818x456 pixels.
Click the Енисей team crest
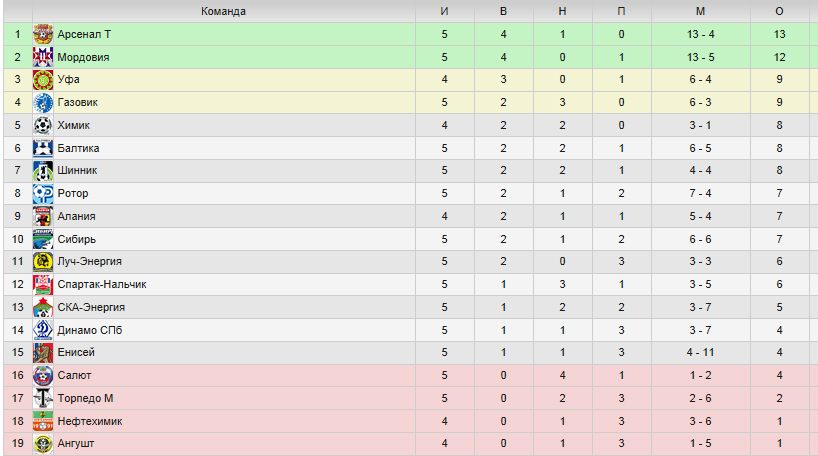click(x=43, y=353)
